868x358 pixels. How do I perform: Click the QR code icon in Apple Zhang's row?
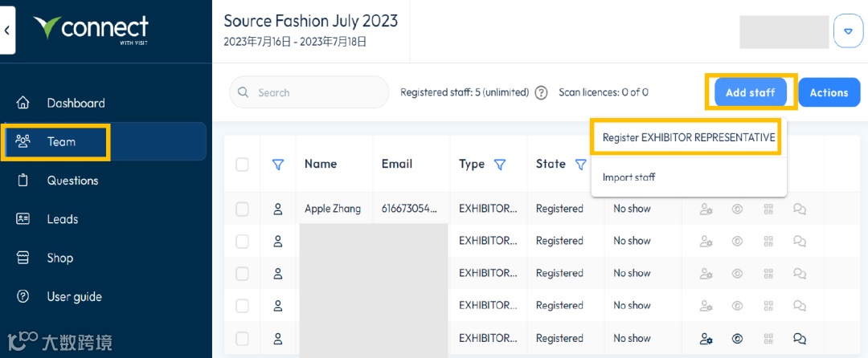pyautogui.click(x=768, y=209)
